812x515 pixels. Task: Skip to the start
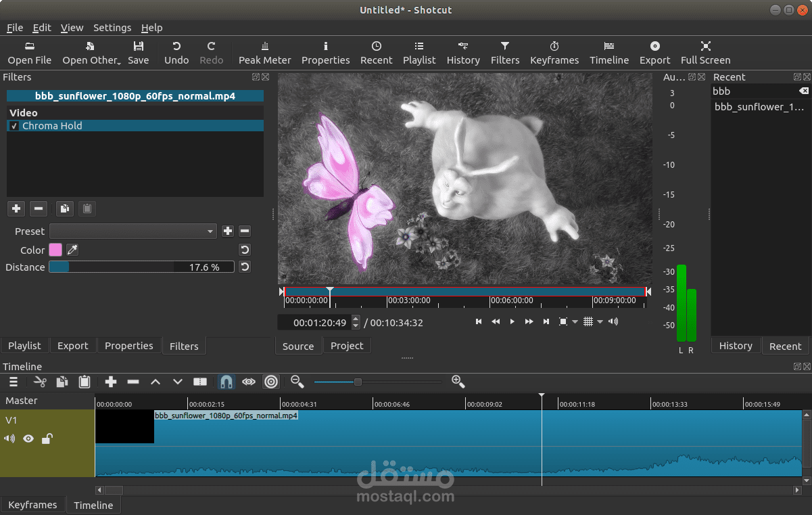point(479,321)
